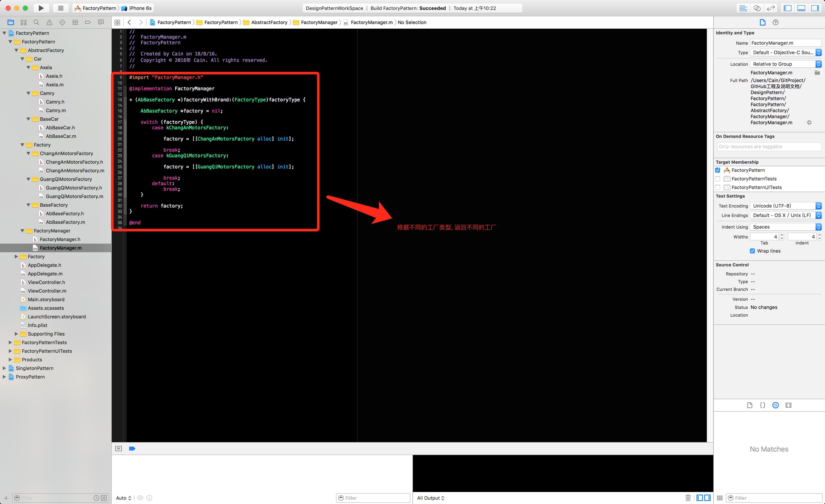825x504 pixels.
Task: Clear console with the trash icon
Action: click(688, 498)
